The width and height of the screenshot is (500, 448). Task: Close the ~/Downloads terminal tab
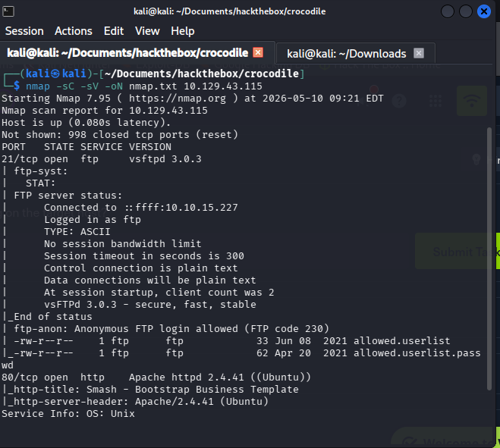419,53
